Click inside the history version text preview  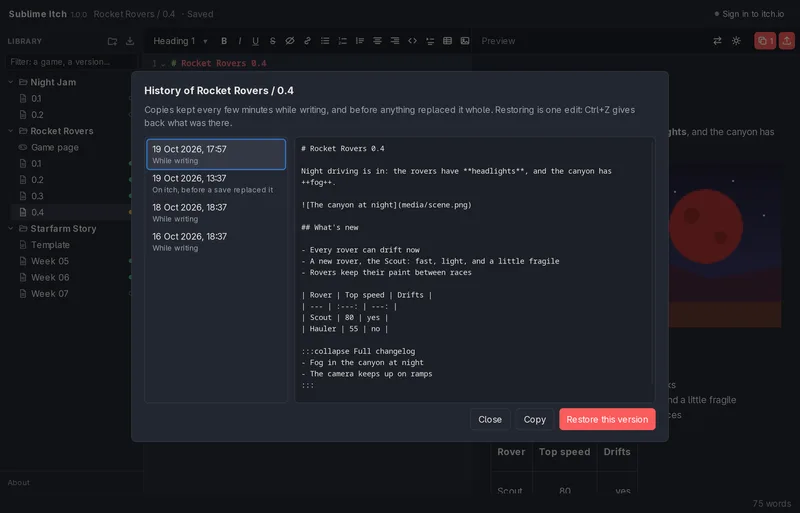point(474,270)
